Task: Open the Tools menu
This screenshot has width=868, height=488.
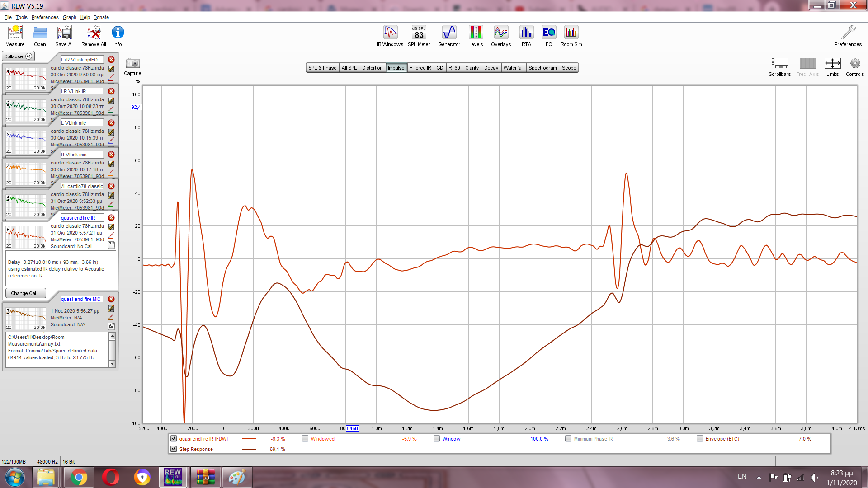Action: (21, 17)
